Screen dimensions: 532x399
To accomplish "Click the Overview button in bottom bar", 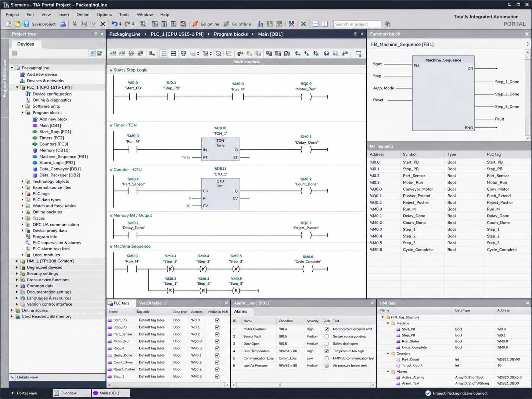I will (71, 393).
